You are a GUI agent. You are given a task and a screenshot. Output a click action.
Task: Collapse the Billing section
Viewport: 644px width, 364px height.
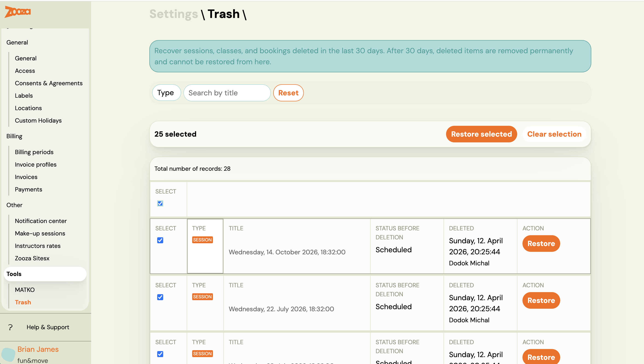click(x=14, y=136)
